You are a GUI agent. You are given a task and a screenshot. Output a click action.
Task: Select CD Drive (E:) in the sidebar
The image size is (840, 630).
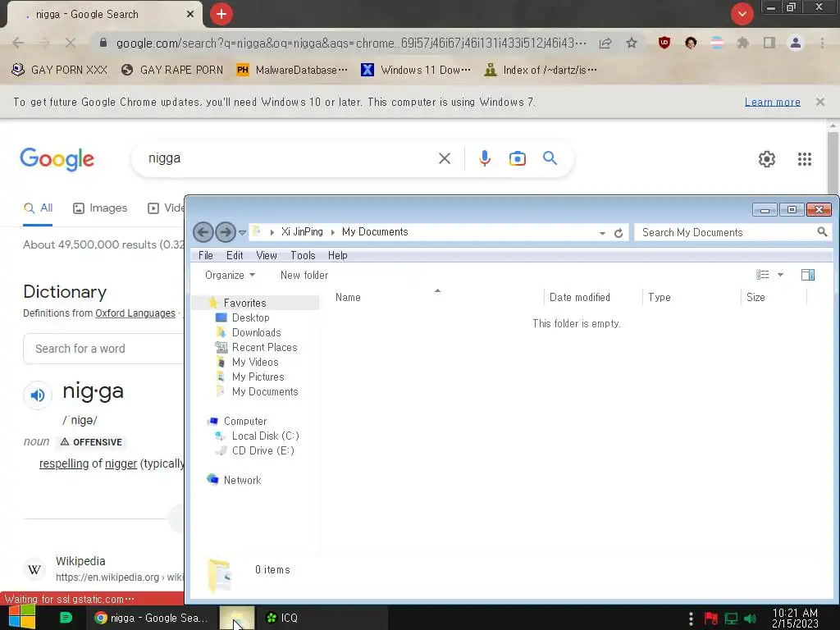click(262, 451)
